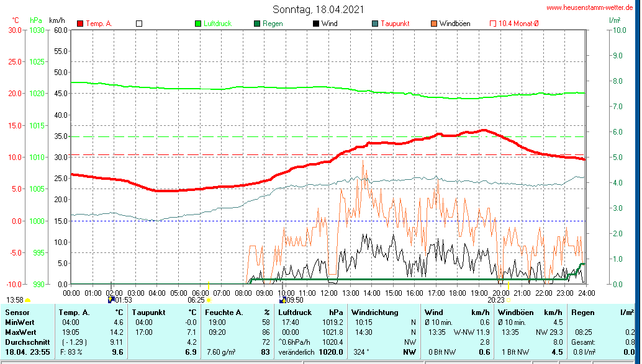Click the 24:00 label on the time axis
The image size is (642, 364).
click(586, 293)
